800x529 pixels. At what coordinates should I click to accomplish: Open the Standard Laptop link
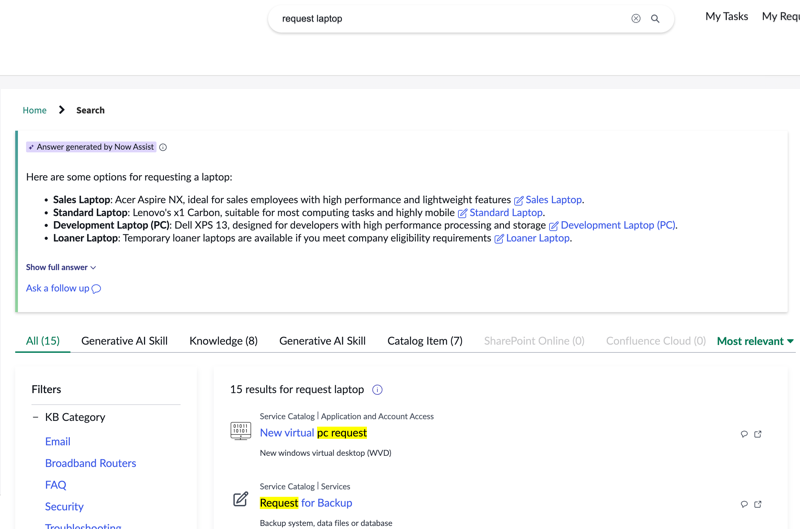[x=506, y=213]
